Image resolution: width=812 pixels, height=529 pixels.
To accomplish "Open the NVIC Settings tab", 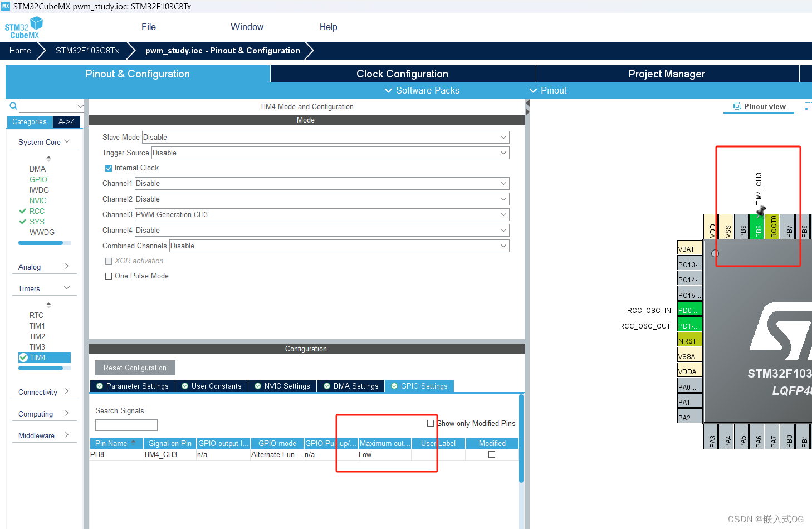I will [282, 386].
